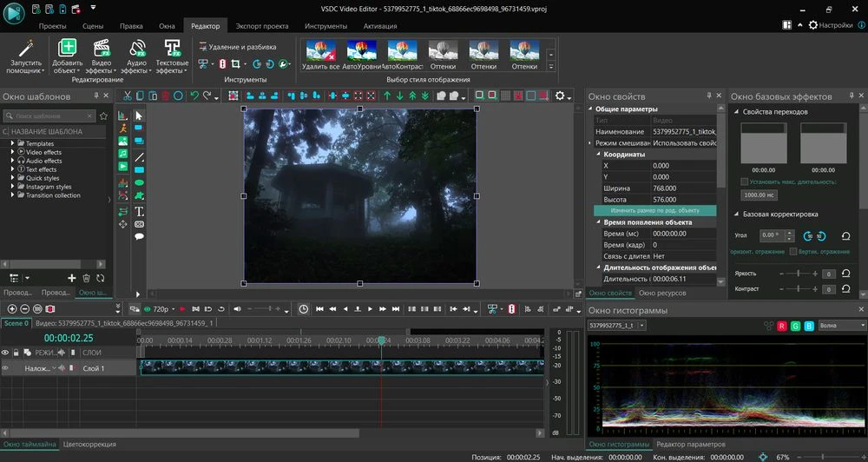Screen dimensions: 868x462
Task: Apply the AutoContrast (АвтоКонтраст) style thumbnail
Action: coord(402,54)
